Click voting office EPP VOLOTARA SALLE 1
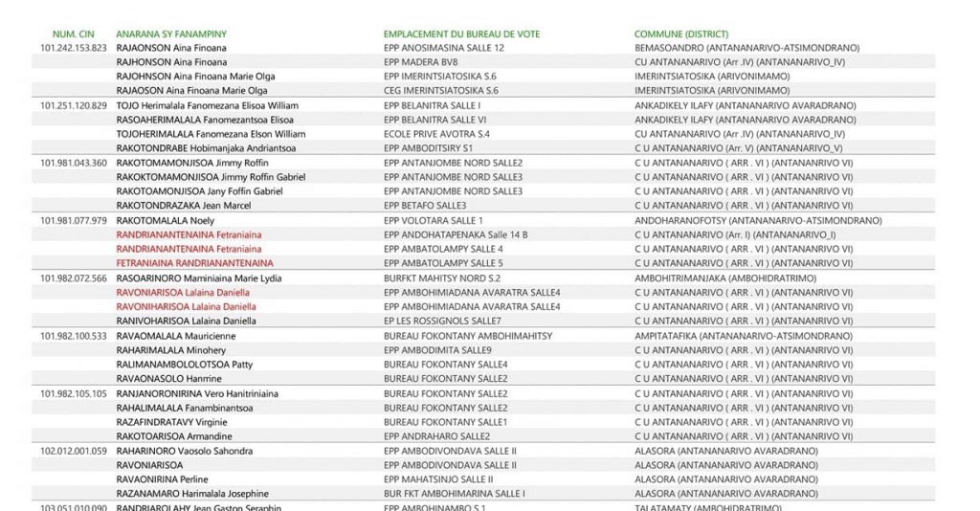 tap(434, 220)
